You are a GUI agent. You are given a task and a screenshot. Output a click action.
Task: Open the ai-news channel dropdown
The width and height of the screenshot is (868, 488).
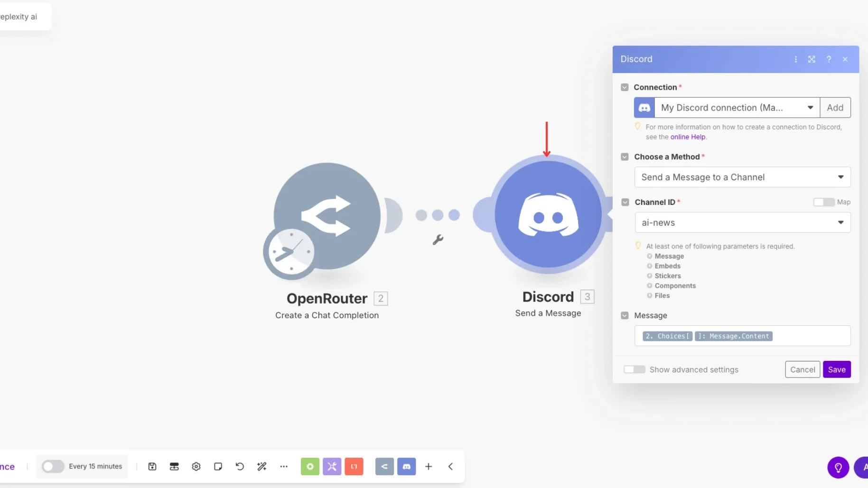pos(742,222)
